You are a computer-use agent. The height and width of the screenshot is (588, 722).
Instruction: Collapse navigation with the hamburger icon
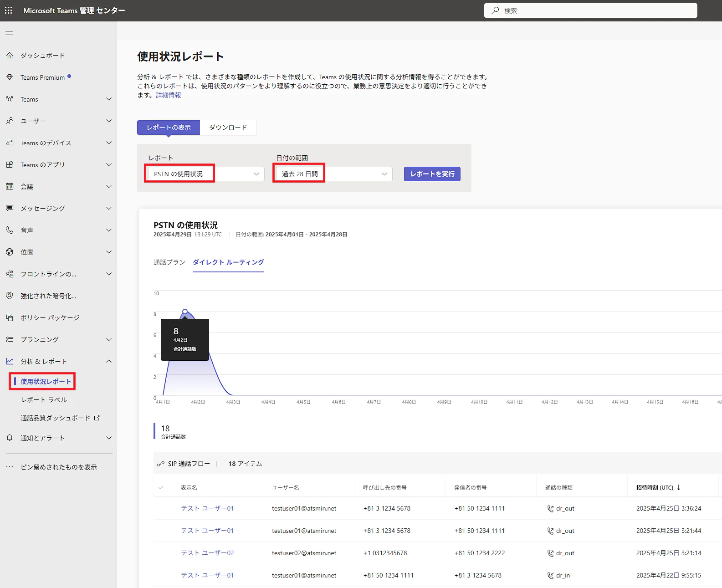point(9,33)
